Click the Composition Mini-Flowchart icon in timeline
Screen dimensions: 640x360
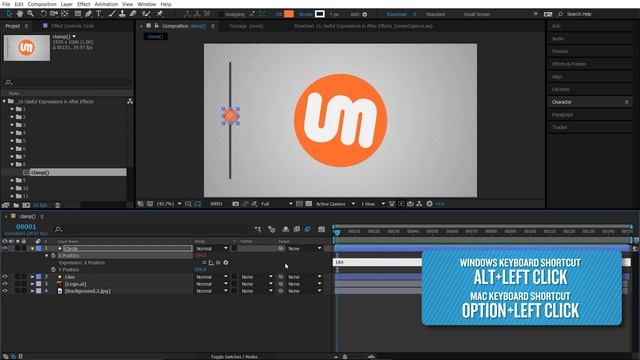click(x=258, y=229)
